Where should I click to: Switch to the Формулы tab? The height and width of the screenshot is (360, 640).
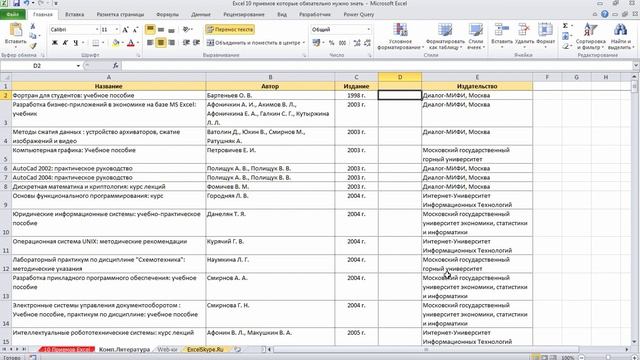[167, 15]
